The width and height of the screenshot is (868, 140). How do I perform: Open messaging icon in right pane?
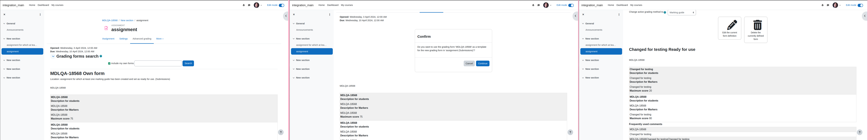[828, 5]
